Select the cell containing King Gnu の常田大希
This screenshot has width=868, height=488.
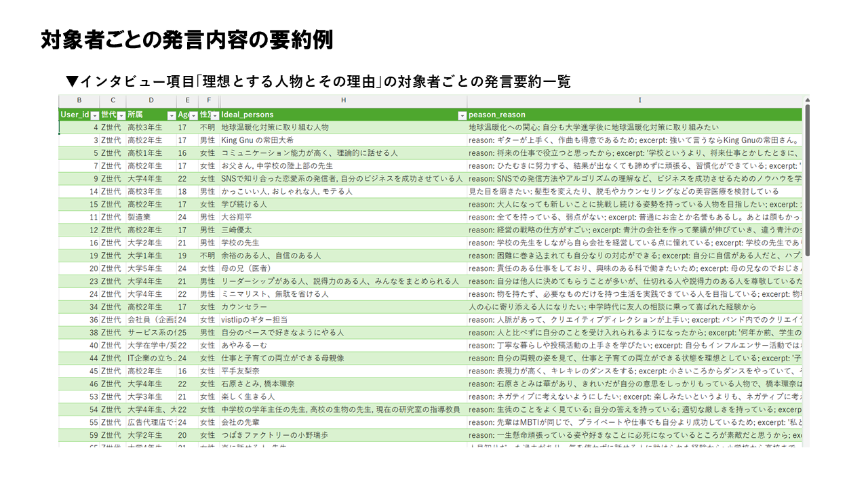coord(257,140)
